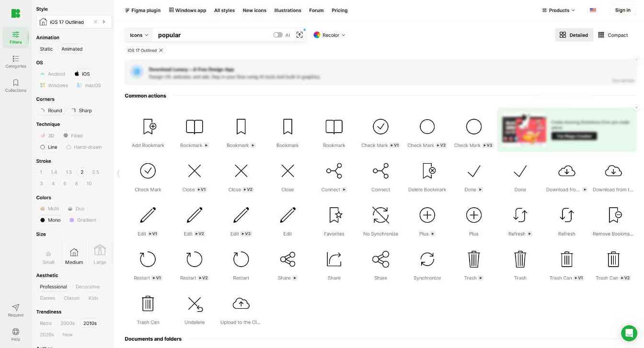Click the Undelete icon
Screen dimensions: 644x348
[195, 304]
